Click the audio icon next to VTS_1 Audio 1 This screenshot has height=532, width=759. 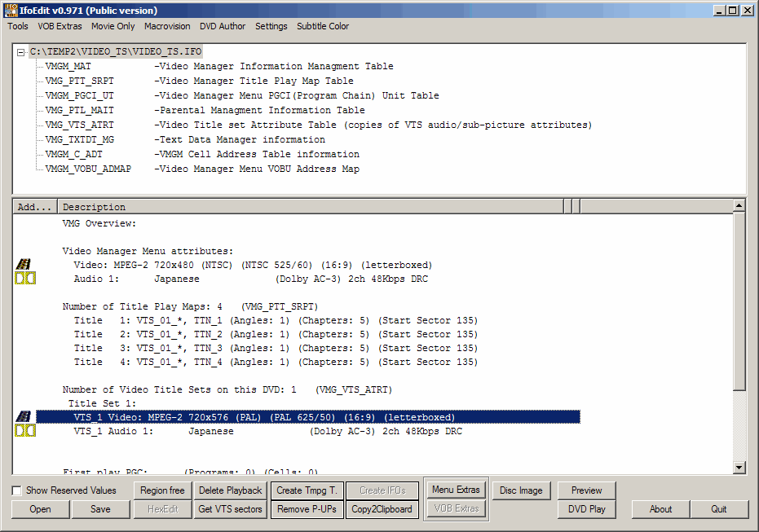click(x=24, y=431)
